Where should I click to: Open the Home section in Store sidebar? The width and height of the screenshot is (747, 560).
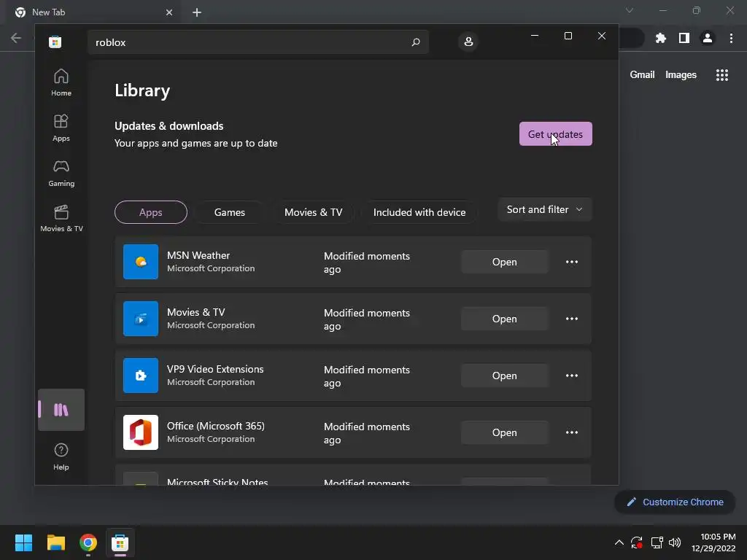pos(61,82)
